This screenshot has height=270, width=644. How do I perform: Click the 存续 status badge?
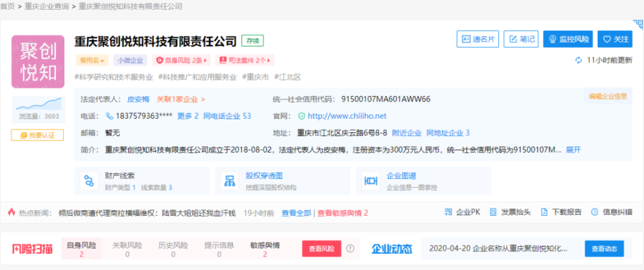[x=252, y=41]
